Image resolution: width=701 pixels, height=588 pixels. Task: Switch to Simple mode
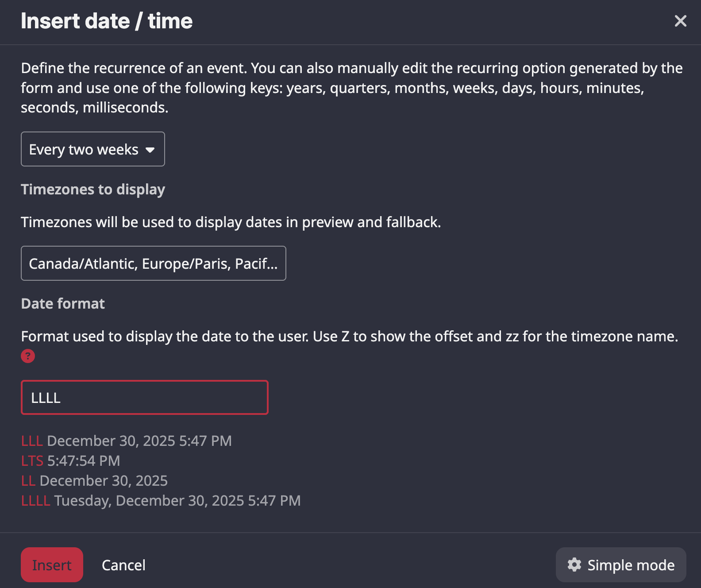(631, 565)
